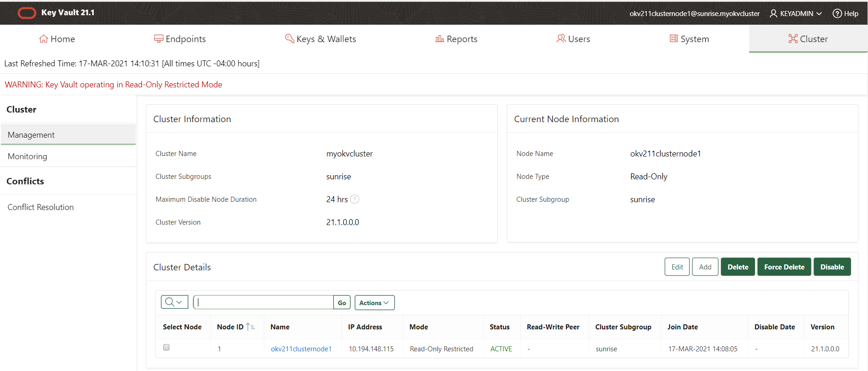This screenshot has height=371, width=868.
Task: Click the search magnifier column selector
Action: point(175,302)
